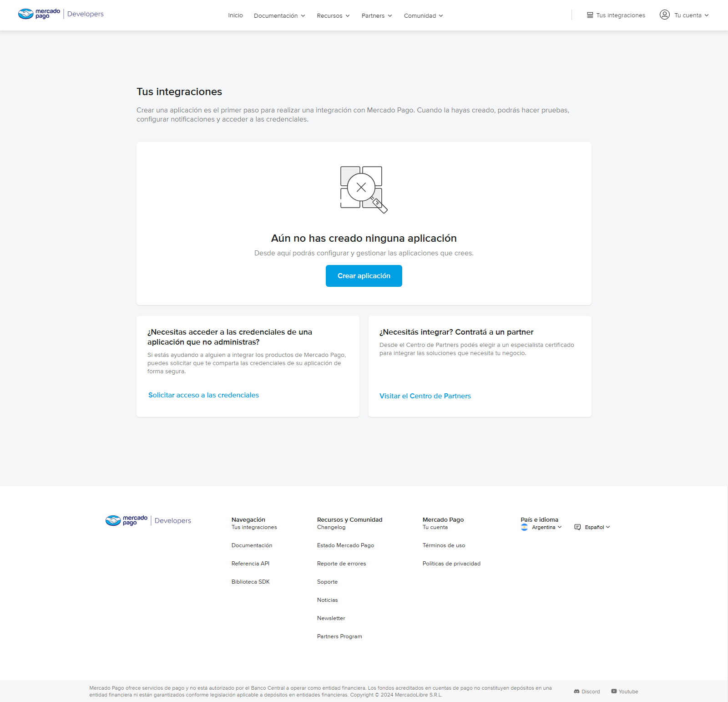The image size is (728, 702).
Task: Open the Español language selector
Action: tap(597, 527)
